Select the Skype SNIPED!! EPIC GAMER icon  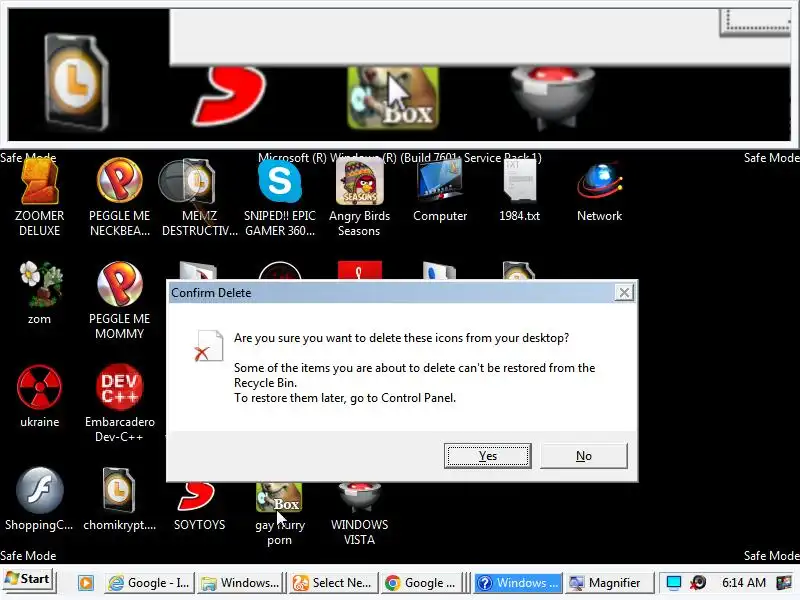coord(280,196)
